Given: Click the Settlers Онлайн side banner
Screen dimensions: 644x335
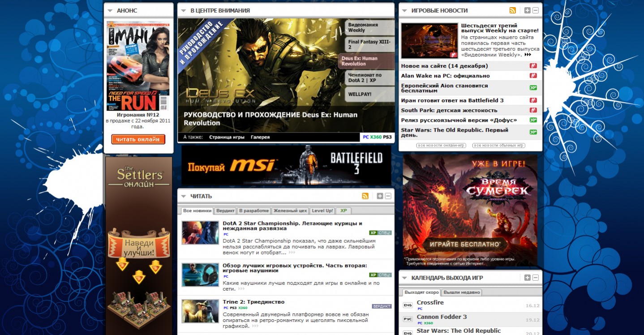Looking at the screenshot, I should 139,245.
